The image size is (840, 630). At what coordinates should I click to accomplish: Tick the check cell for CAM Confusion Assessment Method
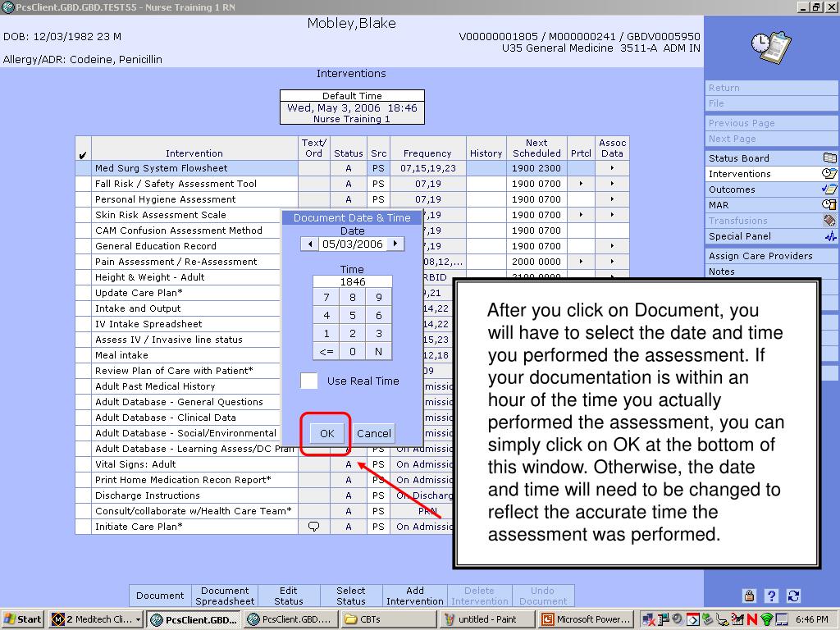point(83,231)
